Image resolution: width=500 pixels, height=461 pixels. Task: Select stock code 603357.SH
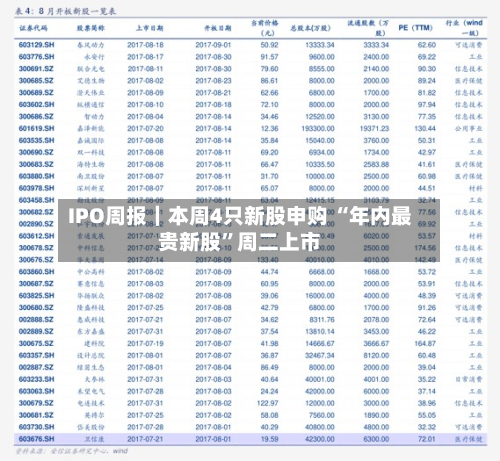(x=36, y=356)
